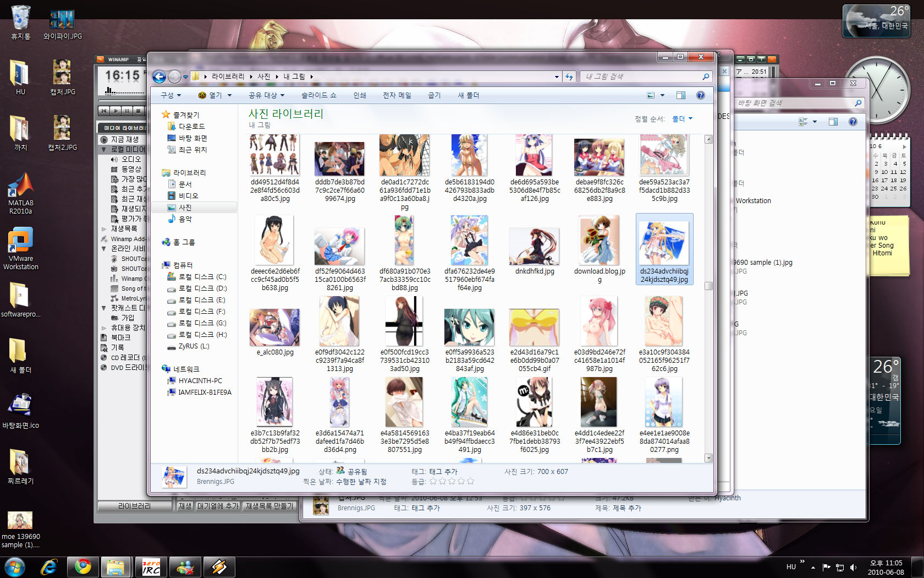
Task: Select 사진 in the address breadcrumb
Action: coord(264,77)
